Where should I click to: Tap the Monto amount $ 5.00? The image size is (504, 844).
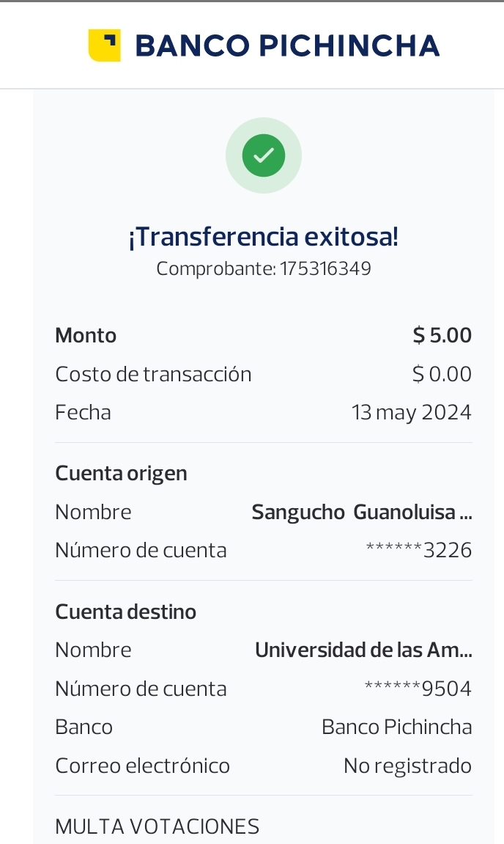[442, 336]
